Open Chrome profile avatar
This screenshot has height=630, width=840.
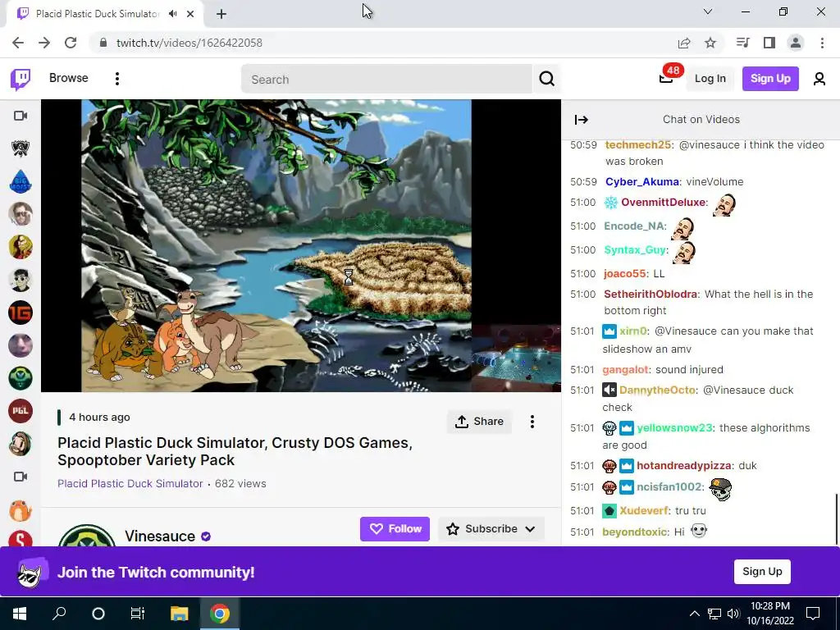[796, 43]
